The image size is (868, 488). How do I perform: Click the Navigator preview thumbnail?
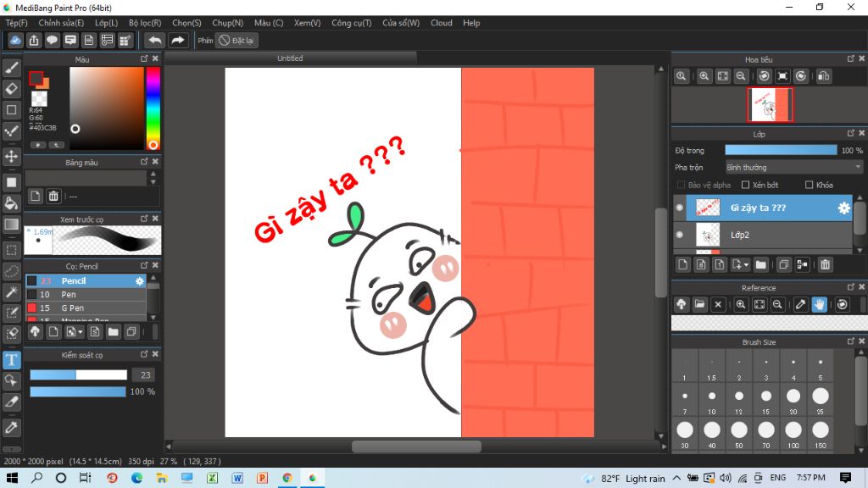[770, 104]
